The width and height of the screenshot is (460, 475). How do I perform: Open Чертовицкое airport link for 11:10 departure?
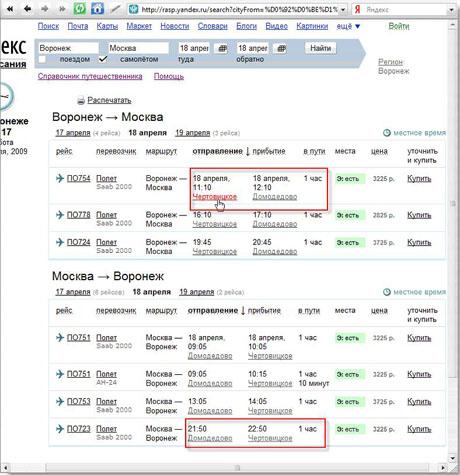click(215, 197)
